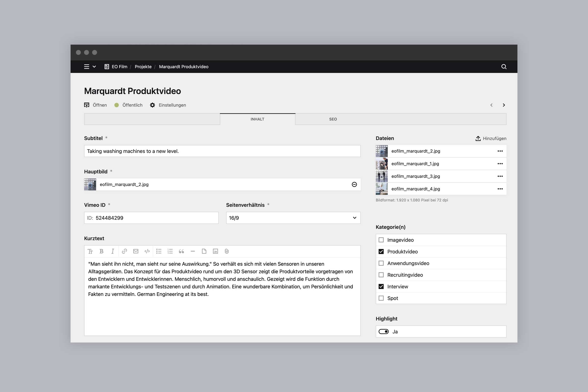
Task: Click the italic formatting icon
Action: 113,251
